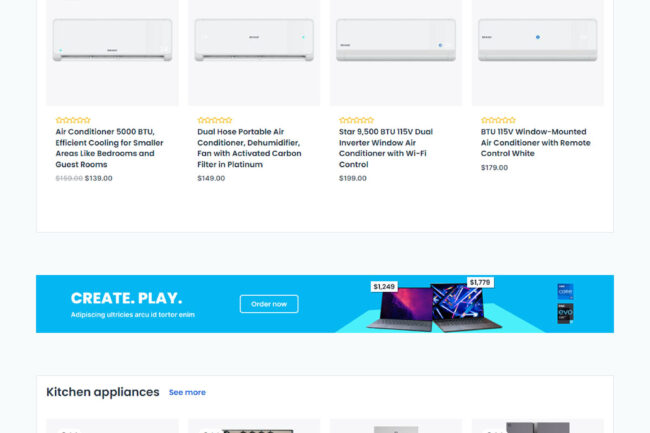
Task: Click the CREATE. PLAY. banner heading
Action: (126, 298)
